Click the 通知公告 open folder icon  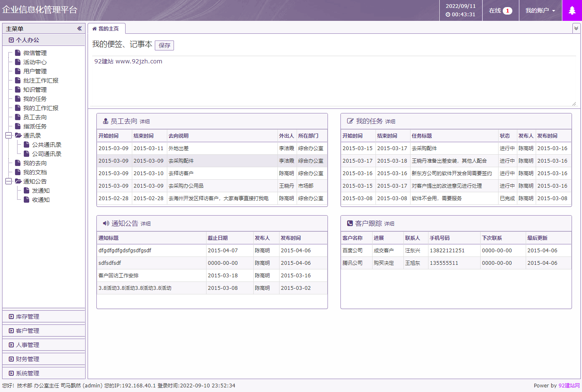click(x=18, y=181)
